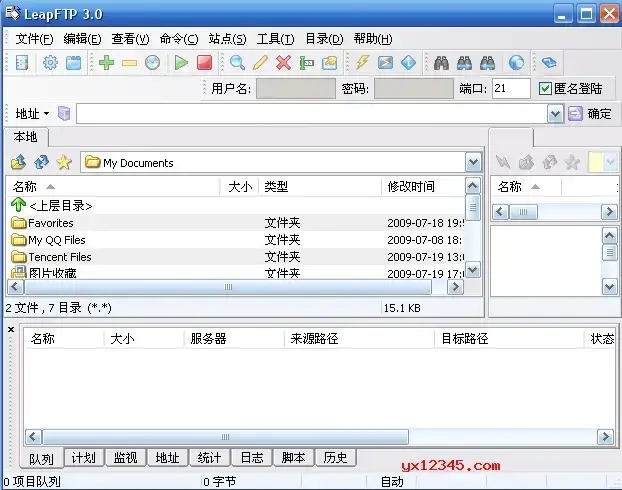Viewport: 622px width, 490px height.
Task: Go up a directory in local pane
Action: tap(18, 162)
